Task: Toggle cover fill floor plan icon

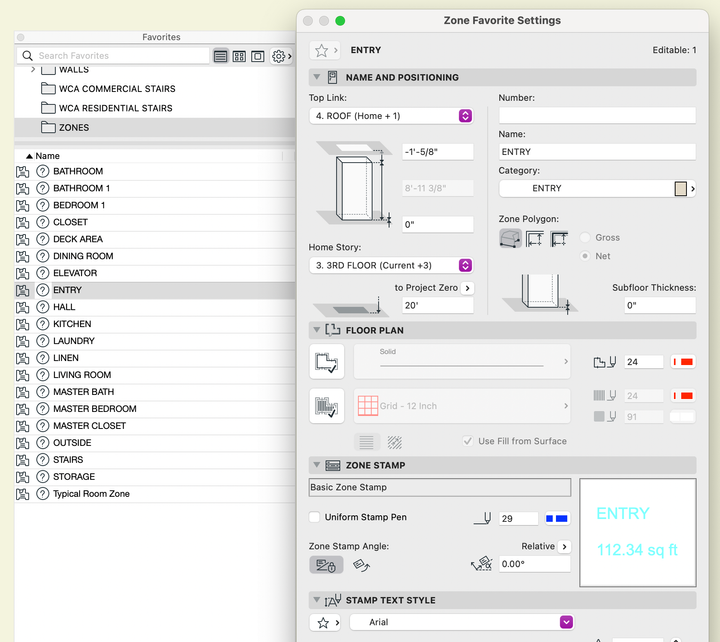Action: (x=326, y=406)
